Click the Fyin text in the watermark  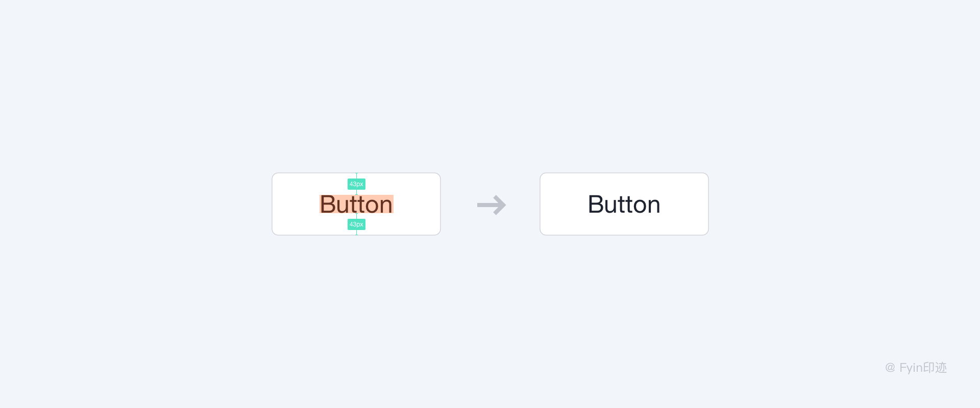coord(911,368)
